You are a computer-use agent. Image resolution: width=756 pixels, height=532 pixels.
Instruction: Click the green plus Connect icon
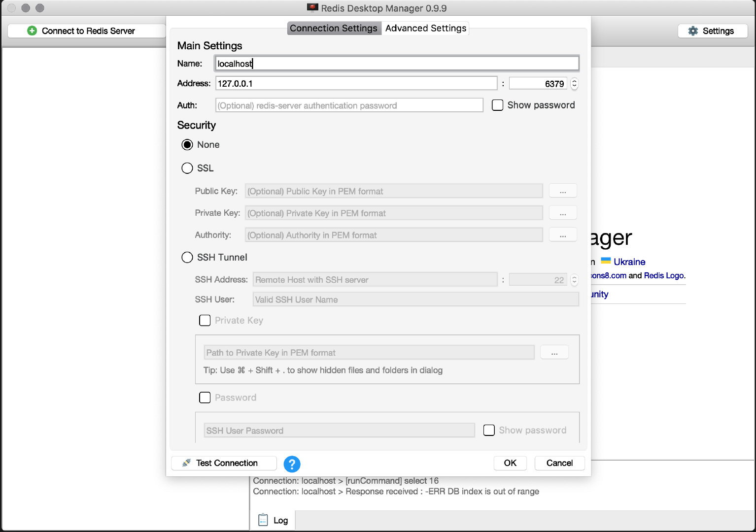click(x=32, y=31)
